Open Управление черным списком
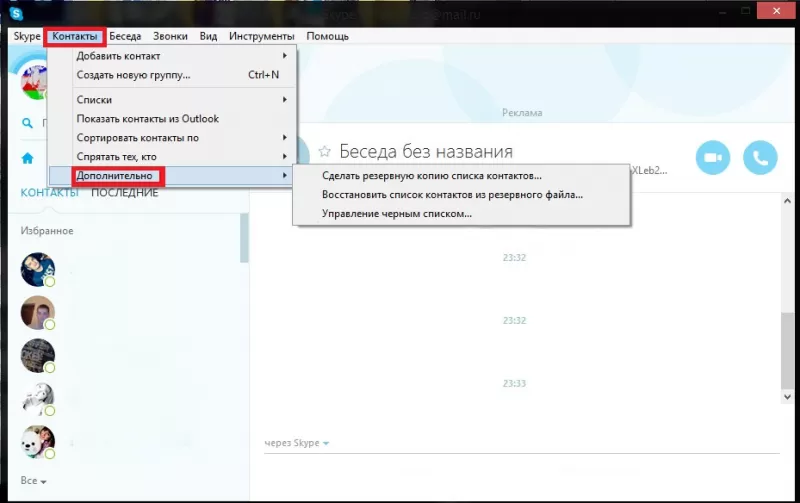800x503 pixels. [461, 214]
